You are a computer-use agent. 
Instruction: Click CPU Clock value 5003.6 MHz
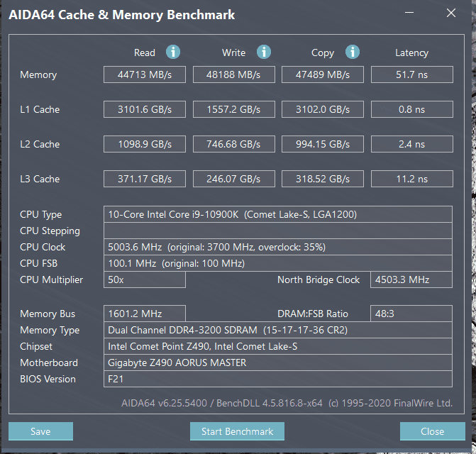[278, 247]
